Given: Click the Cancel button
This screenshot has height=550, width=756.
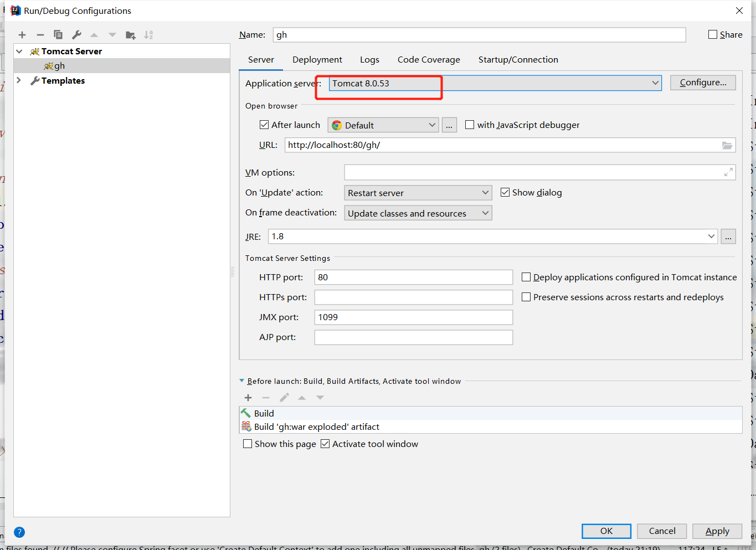Looking at the screenshot, I should 662,531.
